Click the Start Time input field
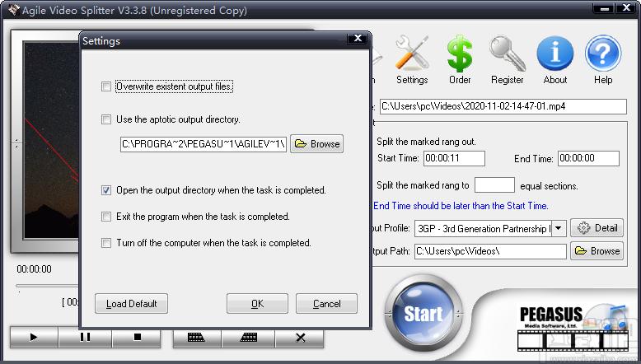This screenshot has height=364, width=641. click(454, 159)
